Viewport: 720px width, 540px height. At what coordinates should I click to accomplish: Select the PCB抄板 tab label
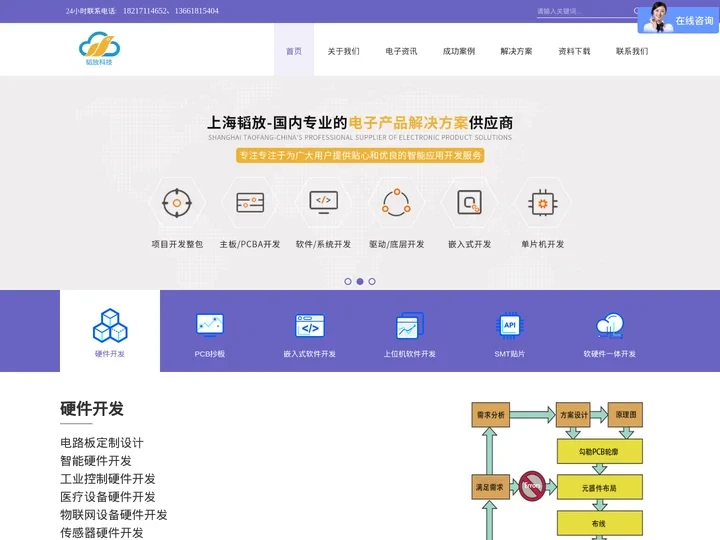210,354
